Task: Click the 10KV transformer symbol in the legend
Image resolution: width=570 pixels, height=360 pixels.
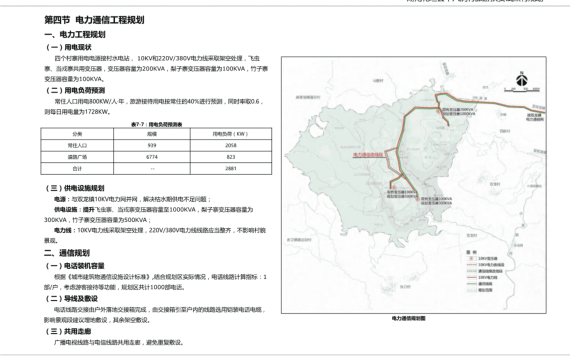Action: pos(471,259)
